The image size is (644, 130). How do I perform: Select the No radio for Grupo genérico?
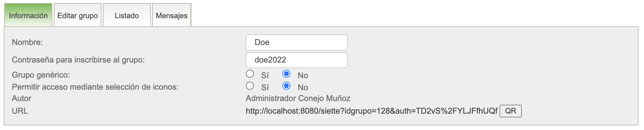pyautogui.click(x=286, y=74)
